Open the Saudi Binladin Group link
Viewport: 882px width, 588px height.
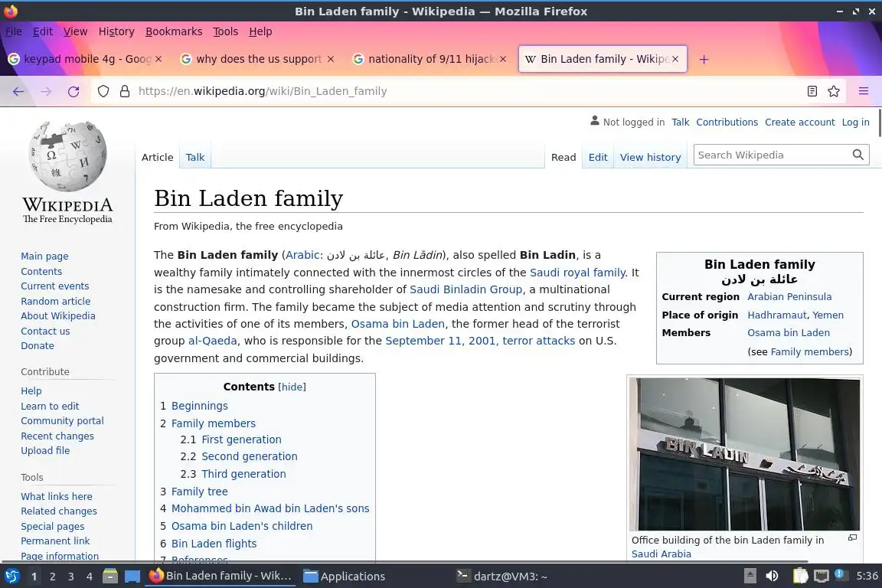tap(465, 289)
